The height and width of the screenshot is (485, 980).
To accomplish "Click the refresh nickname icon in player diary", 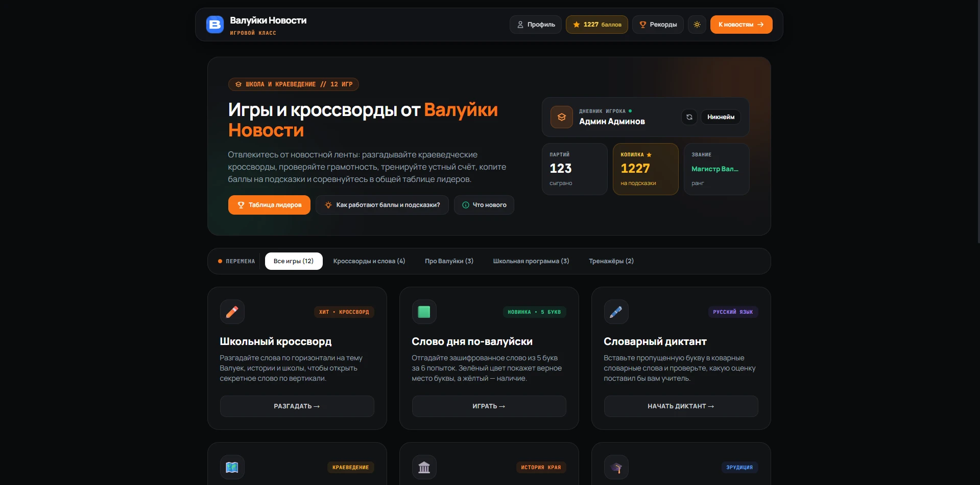I will pyautogui.click(x=689, y=117).
